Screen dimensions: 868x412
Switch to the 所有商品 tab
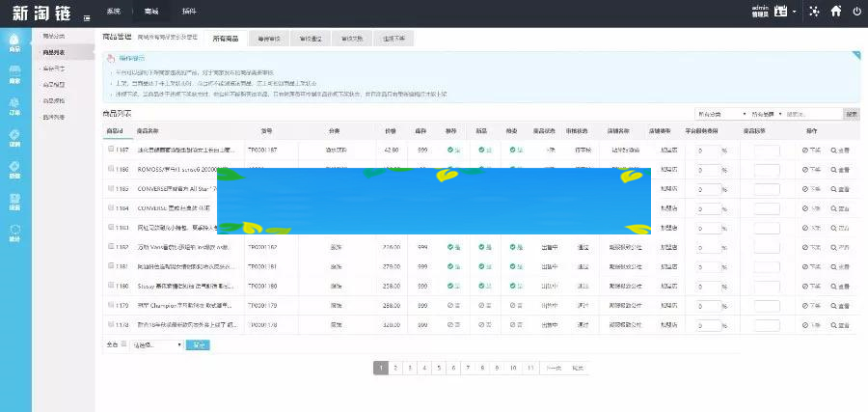click(x=228, y=40)
